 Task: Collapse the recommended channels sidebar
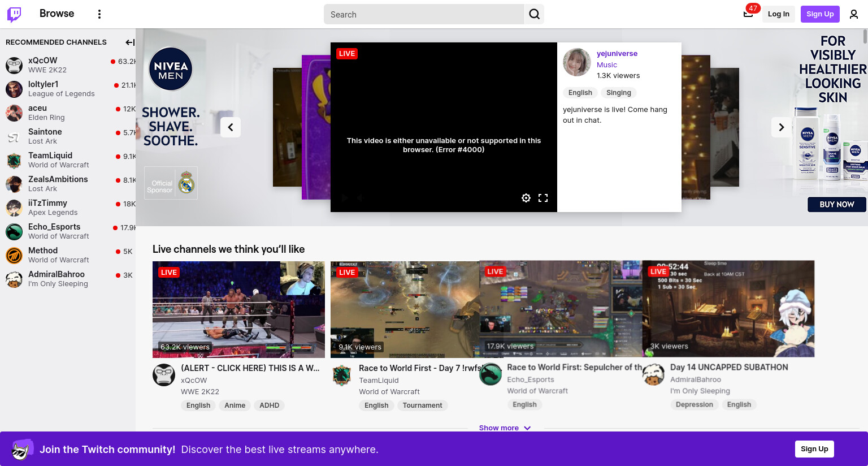tap(129, 42)
